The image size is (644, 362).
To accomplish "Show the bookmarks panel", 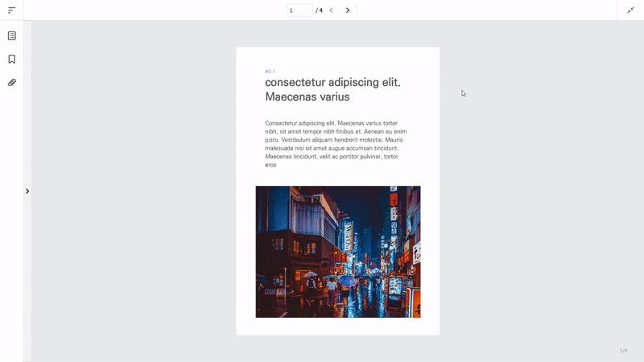I will coord(12,60).
